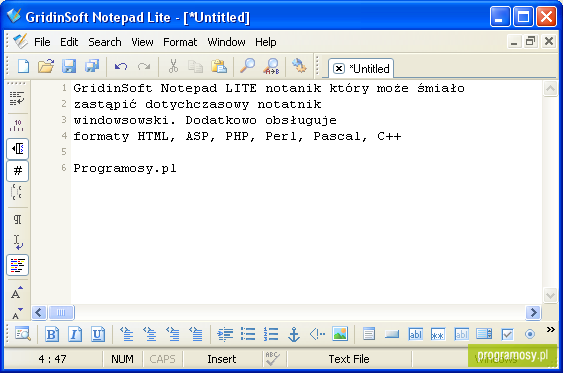This screenshot has height=373, width=563.
Task: Show special characters with pilcrow icon
Action: pos(17,219)
